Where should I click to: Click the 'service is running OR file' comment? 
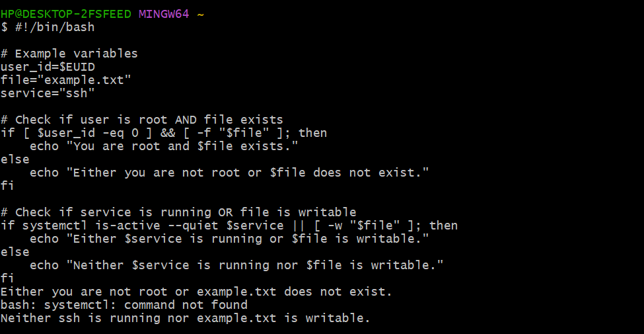(178, 212)
